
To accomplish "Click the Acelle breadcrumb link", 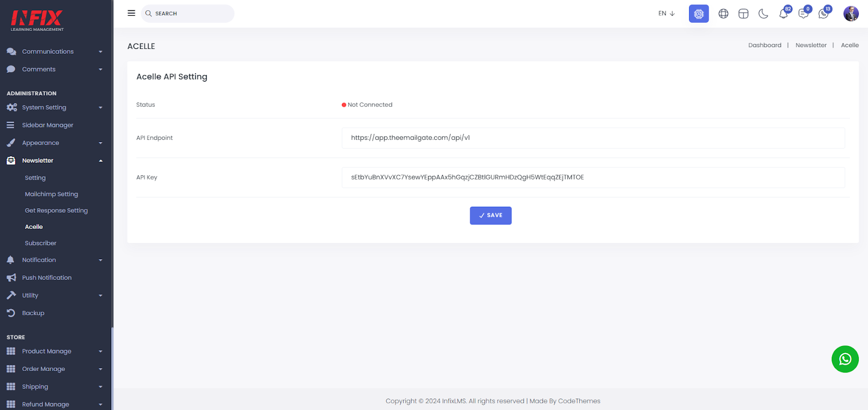I will pos(850,46).
